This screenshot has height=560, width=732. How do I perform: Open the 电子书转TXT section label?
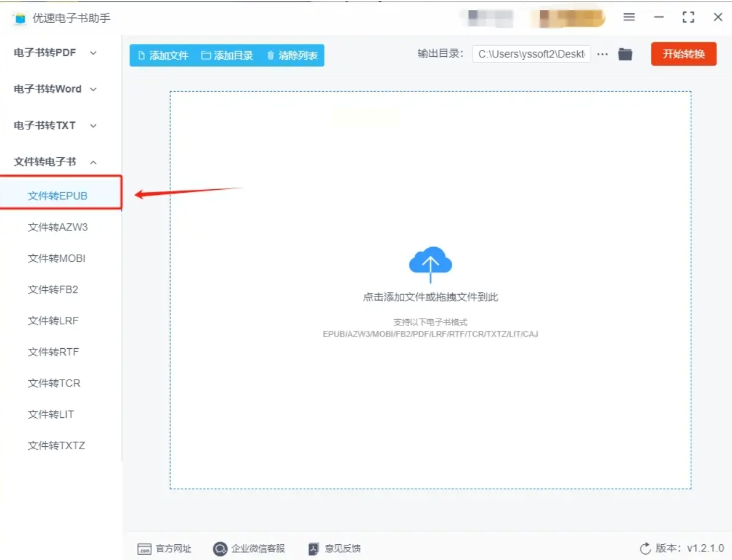click(45, 125)
